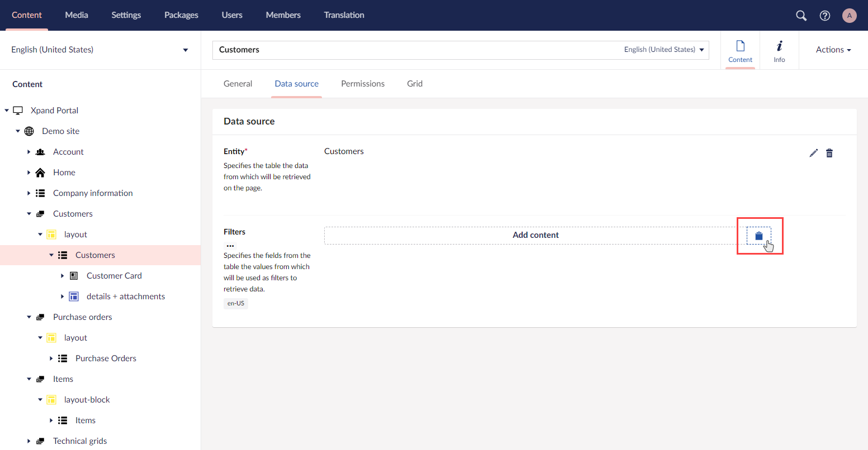Image resolution: width=868 pixels, height=450 pixels.
Task: Open the English (United States) language dropdown in sidebar
Action: [x=99, y=50]
